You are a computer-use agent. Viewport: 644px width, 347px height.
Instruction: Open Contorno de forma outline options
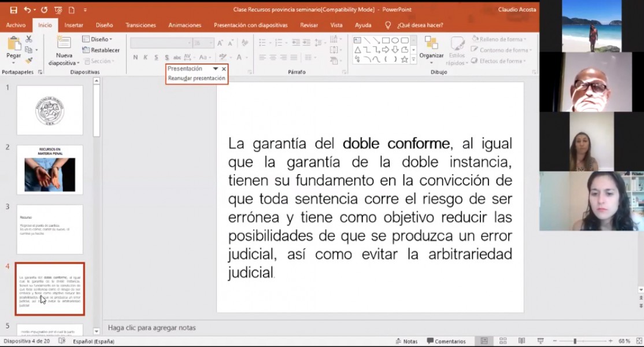coord(501,50)
